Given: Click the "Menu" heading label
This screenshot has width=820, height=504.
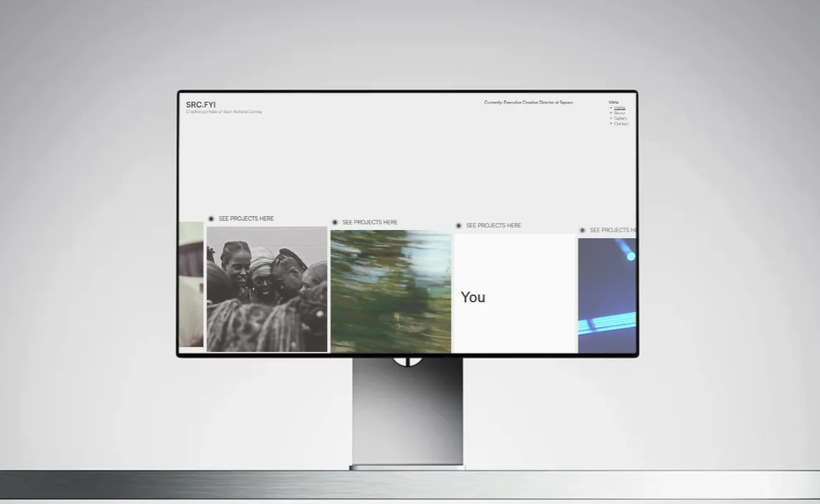Looking at the screenshot, I should [x=613, y=102].
